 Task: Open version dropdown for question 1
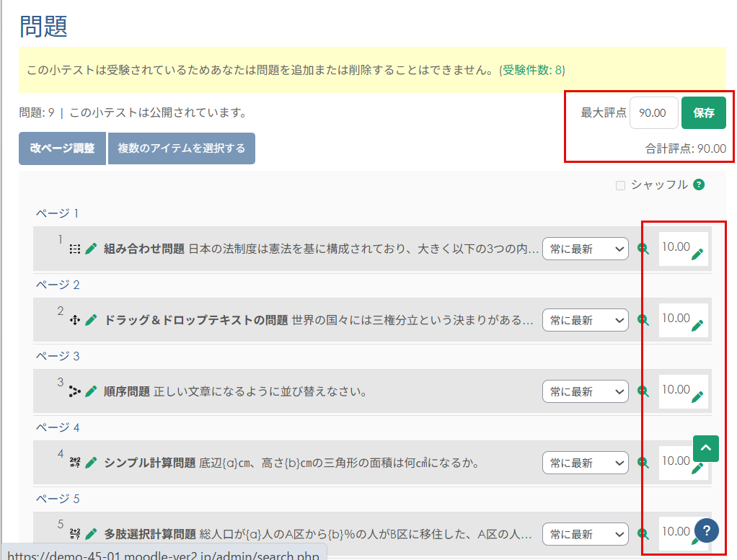pyautogui.click(x=586, y=249)
